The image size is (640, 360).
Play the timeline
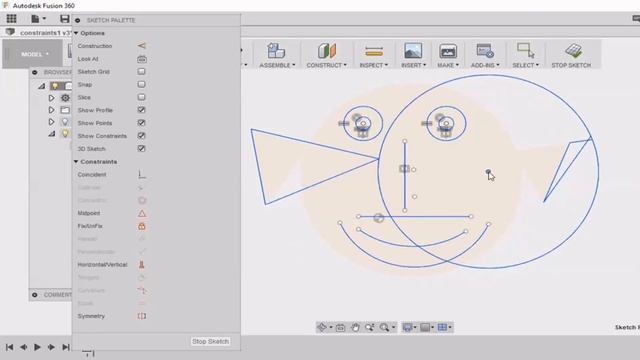(37, 347)
